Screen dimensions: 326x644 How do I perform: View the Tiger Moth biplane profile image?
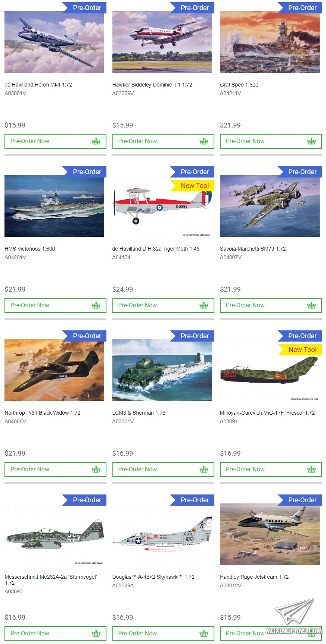click(162, 206)
